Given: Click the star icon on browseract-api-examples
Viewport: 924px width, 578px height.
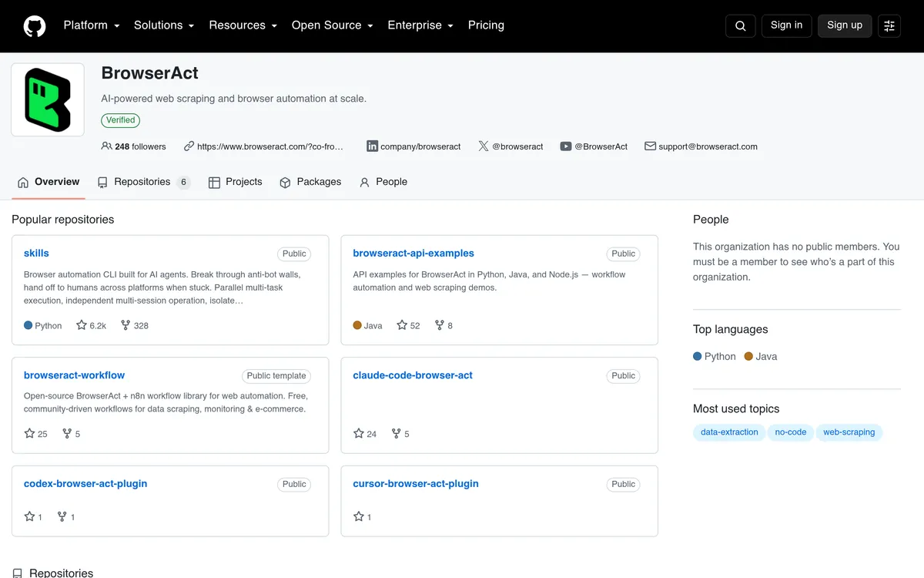Looking at the screenshot, I should pos(402,325).
